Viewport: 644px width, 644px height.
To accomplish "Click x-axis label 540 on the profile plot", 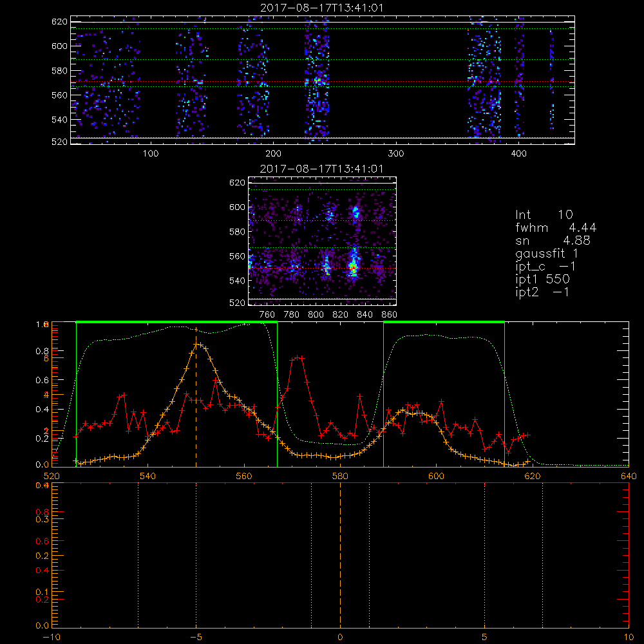I will click(147, 476).
